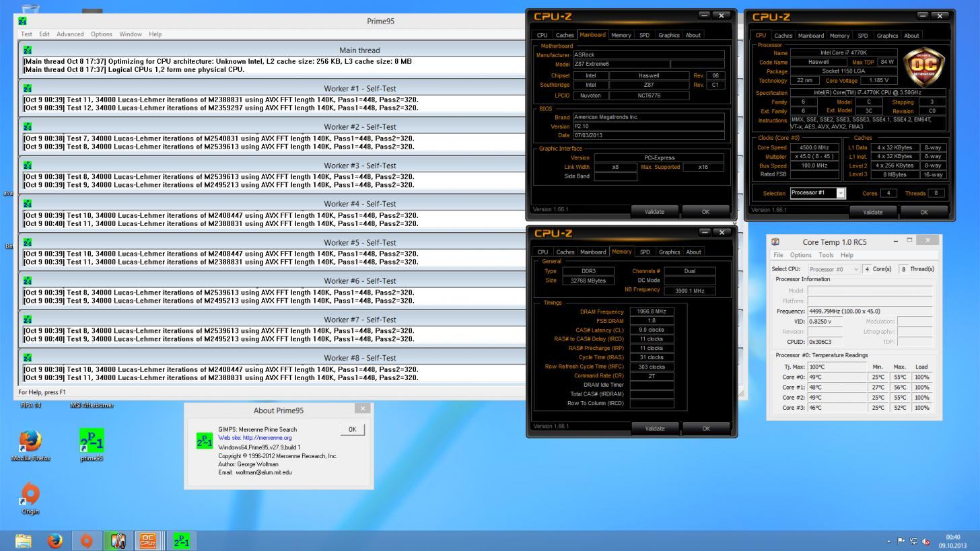980x551 pixels.
Task: Click the Core Temp Frequency field
Action: click(x=870, y=311)
